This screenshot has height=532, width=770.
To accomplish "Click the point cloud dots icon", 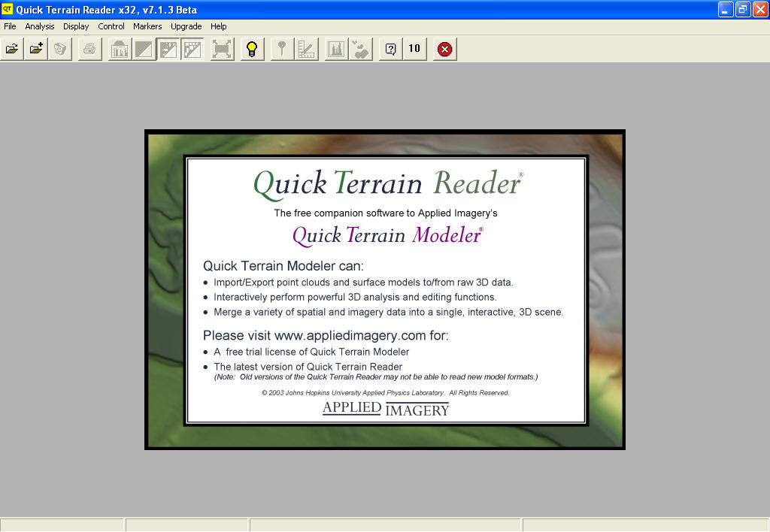I will (359, 48).
